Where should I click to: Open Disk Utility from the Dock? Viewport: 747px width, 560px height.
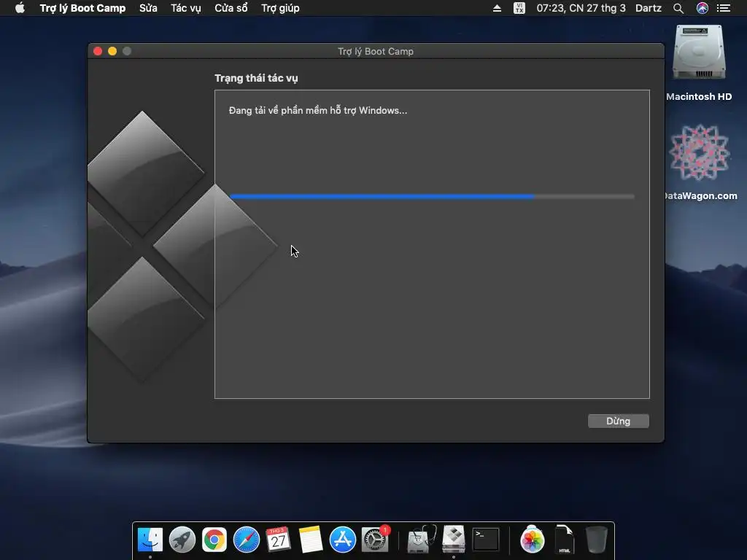[x=421, y=540]
